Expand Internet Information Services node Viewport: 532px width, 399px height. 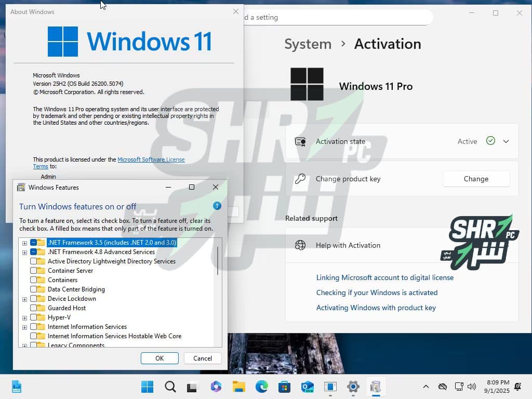coord(24,327)
